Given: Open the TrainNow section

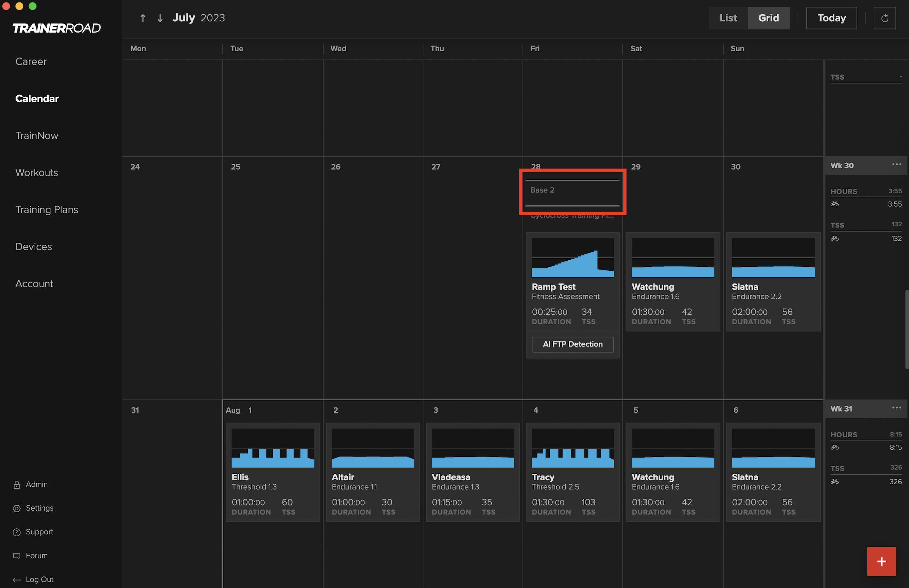Looking at the screenshot, I should [x=37, y=136].
